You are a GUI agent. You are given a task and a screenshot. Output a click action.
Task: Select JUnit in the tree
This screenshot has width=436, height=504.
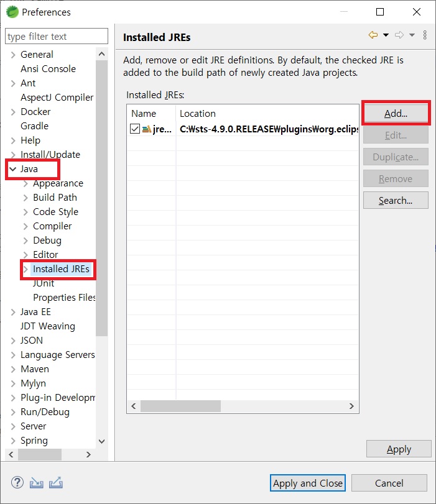pyautogui.click(x=44, y=283)
